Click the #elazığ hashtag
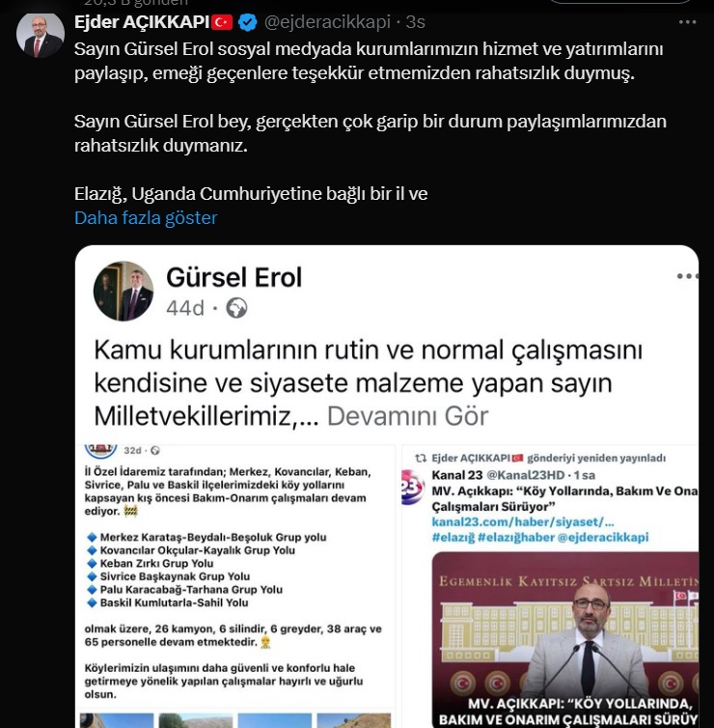Viewport: 714px width, 728px height. pyautogui.click(x=453, y=537)
